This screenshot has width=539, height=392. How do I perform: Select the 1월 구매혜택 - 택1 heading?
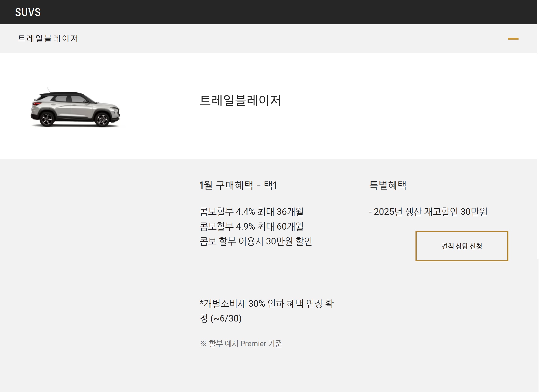coord(238,185)
